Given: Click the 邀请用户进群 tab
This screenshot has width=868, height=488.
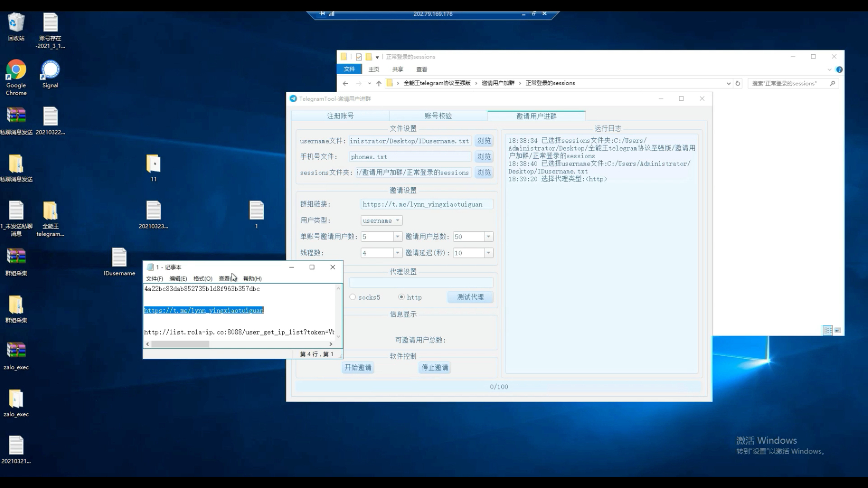Looking at the screenshot, I should tap(536, 116).
